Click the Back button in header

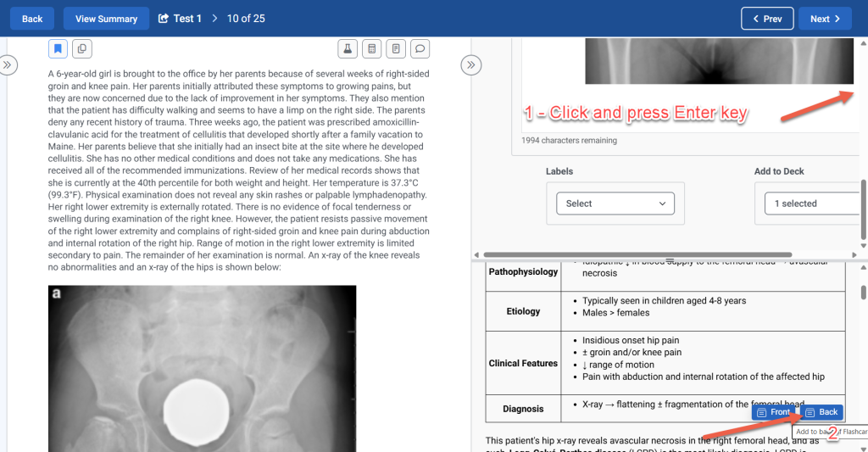[x=32, y=19]
